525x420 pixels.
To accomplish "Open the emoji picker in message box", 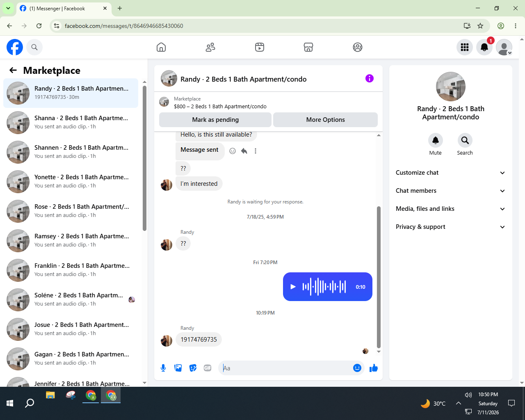I will [357, 368].
